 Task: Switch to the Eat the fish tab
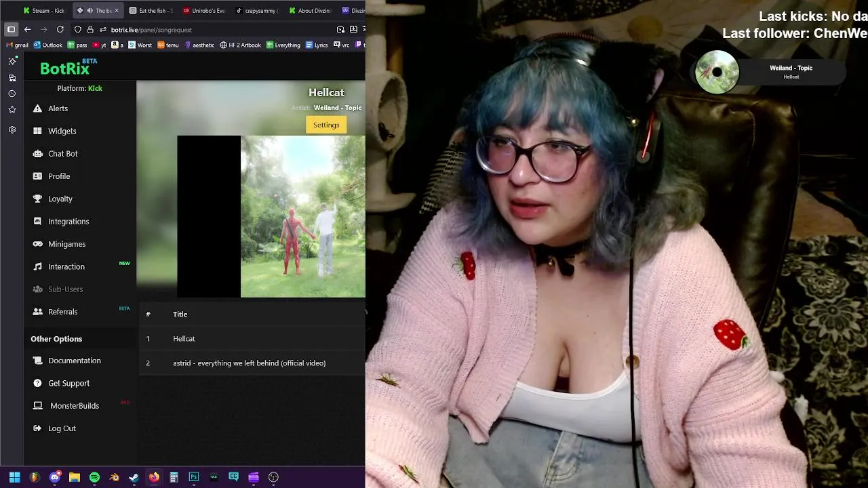[x=151, y=10]
